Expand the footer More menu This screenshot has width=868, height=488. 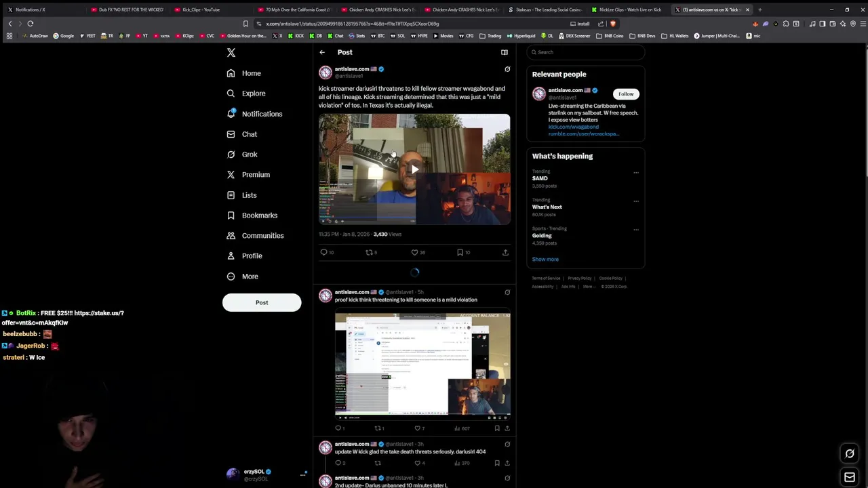click(589, 286)
